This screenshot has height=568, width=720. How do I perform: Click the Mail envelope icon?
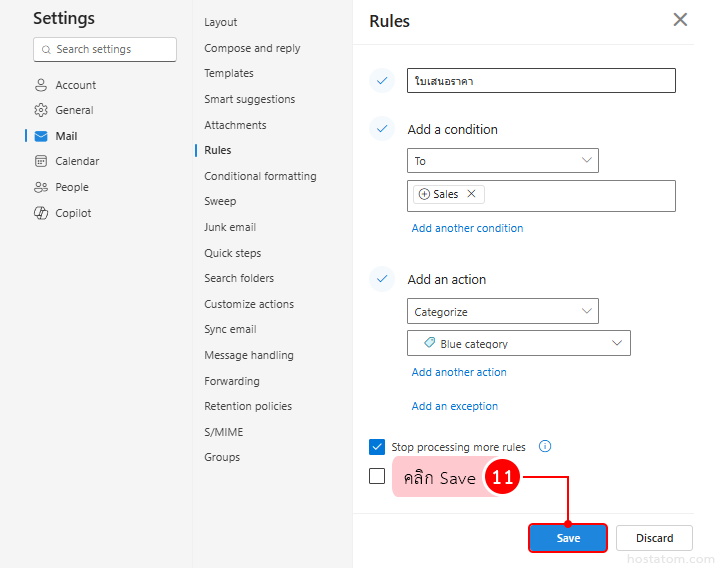[41, 136]
